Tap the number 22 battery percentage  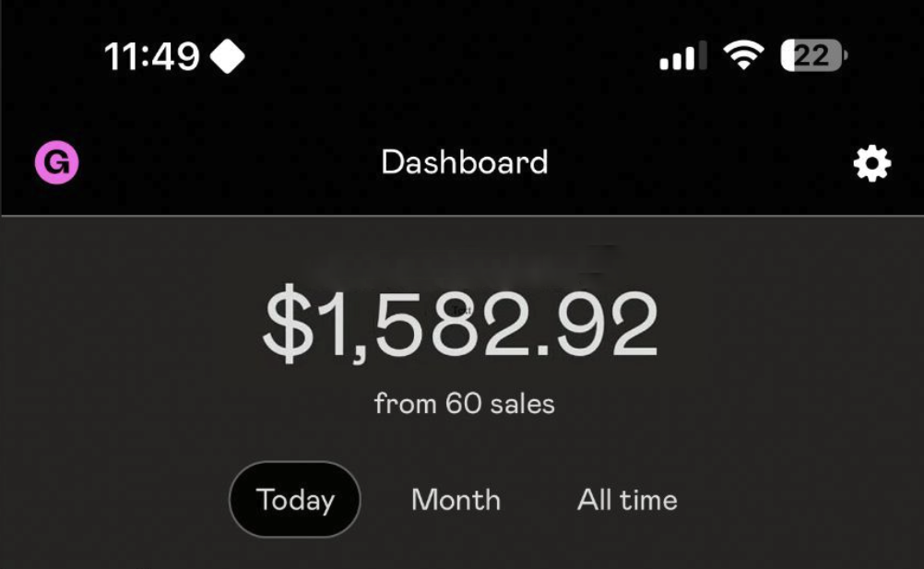point(811,57)
